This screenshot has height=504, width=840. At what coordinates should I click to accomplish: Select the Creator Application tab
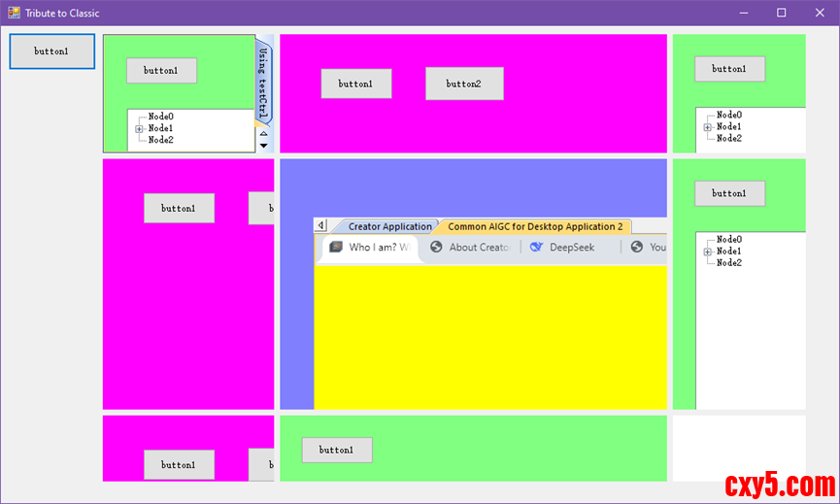[389, 226]
